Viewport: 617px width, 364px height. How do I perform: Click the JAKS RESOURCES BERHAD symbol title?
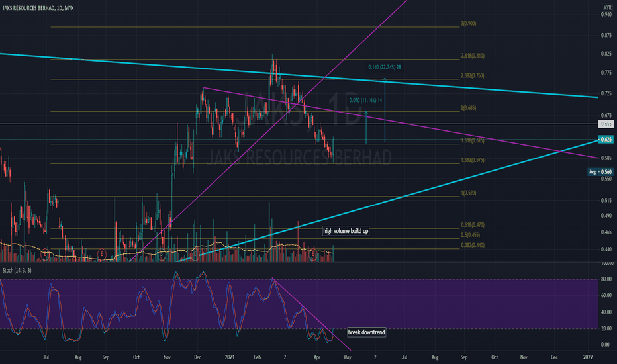click(38, 8)
